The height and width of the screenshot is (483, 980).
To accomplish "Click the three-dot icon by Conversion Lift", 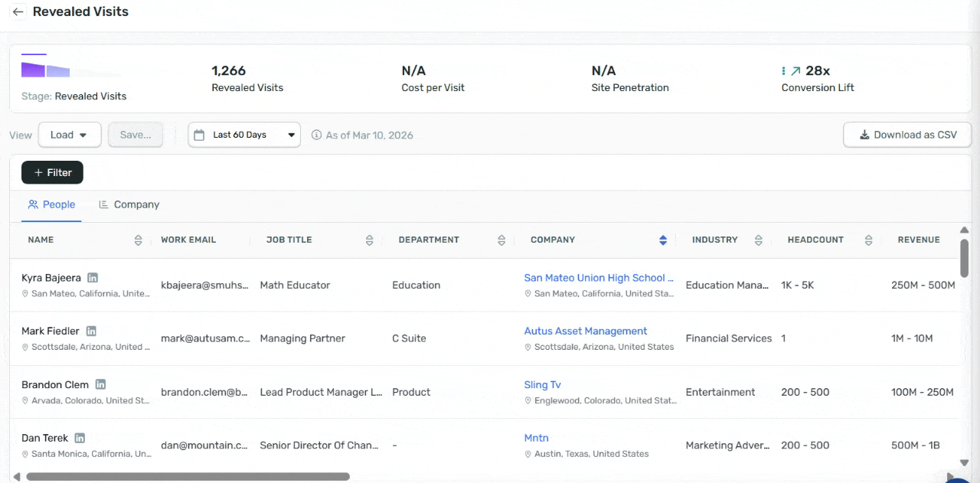I will [783, 71].
